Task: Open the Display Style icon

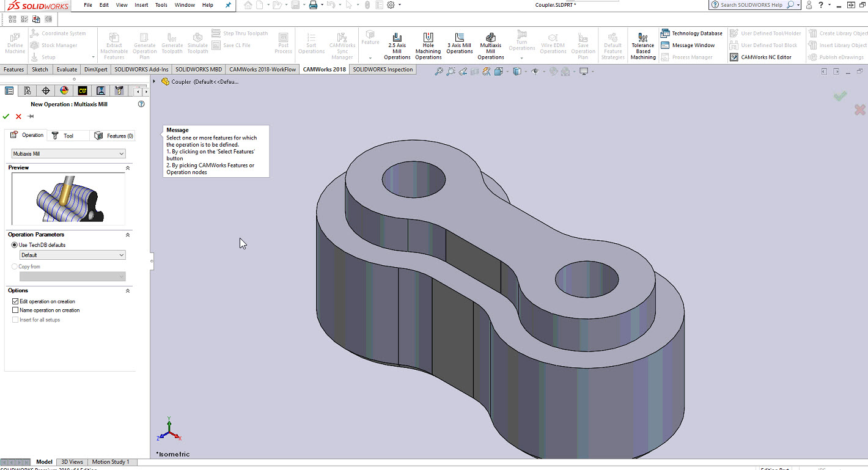Action: 517,72
